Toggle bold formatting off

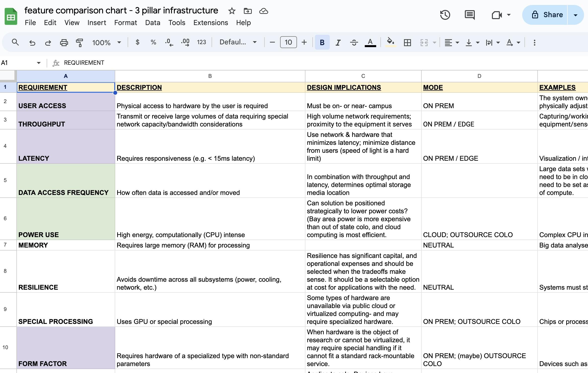click(x=322, y=42)
